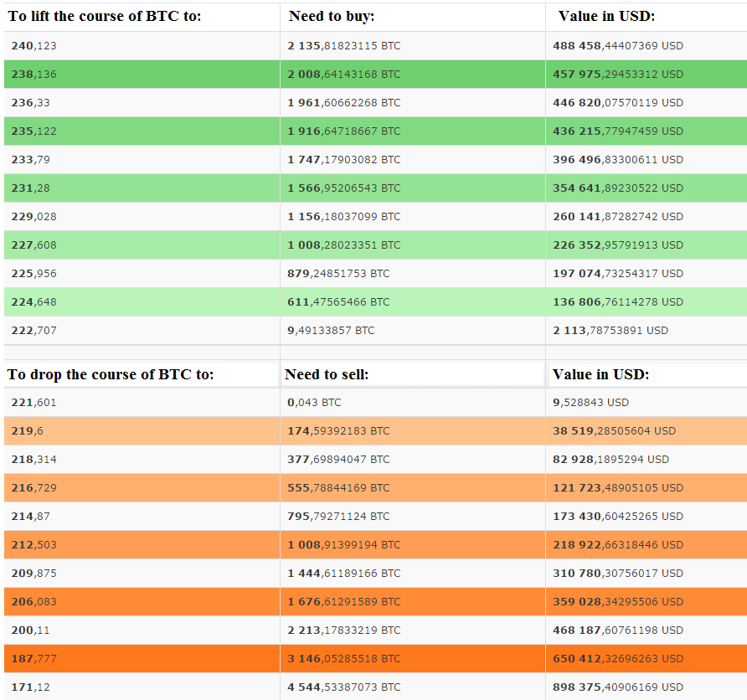Select price cell 240,123
Image resolution: width=747 pixels, height=700 pixels.
[x=33, y=46]
